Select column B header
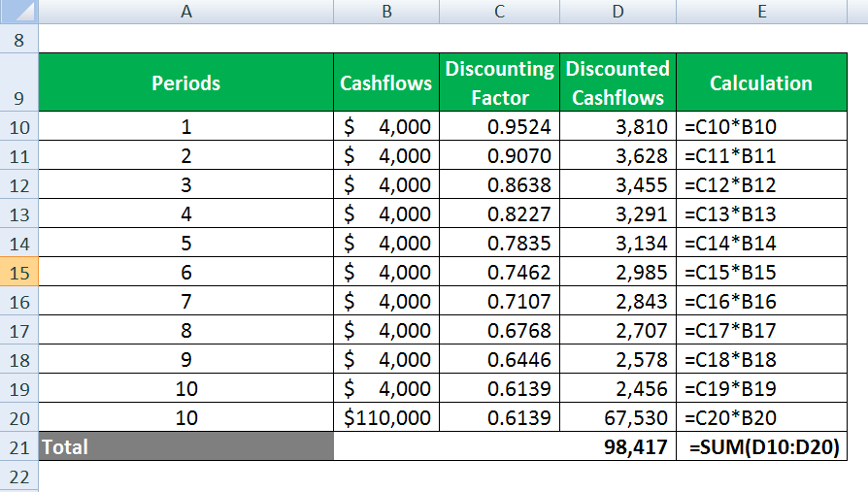This screenshot has width=868, height=492. point(386,11)
